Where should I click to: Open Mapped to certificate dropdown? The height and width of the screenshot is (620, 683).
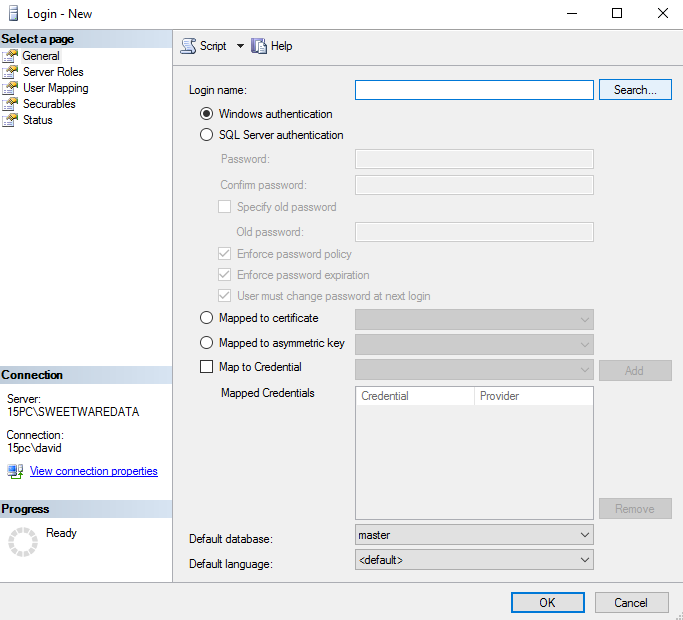pos(474,319)
